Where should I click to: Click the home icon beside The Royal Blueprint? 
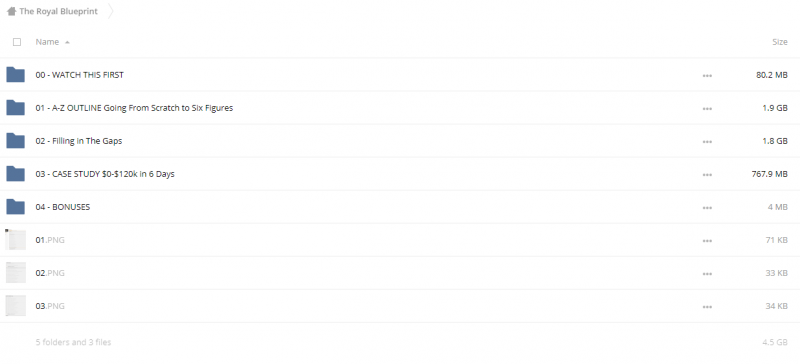(11, 11)
